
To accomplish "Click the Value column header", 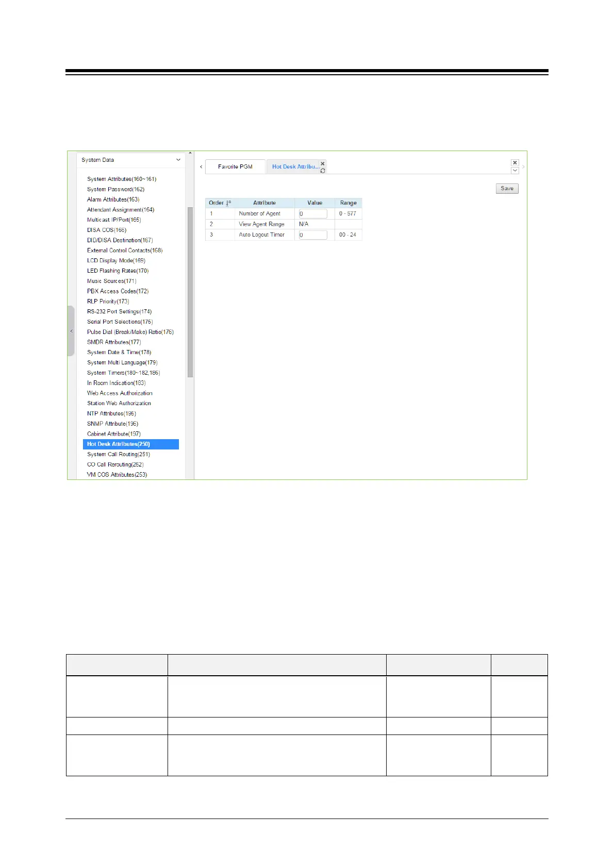I will click(x=315, y=203).
